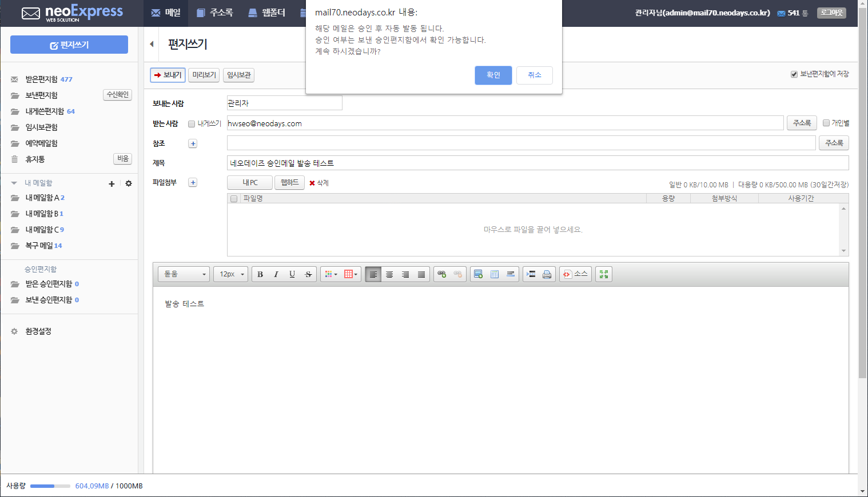Cancel the dialog with '취소' button
Image resolution: width=868 pixels, height=497 pixels.
tap(535, 75)
